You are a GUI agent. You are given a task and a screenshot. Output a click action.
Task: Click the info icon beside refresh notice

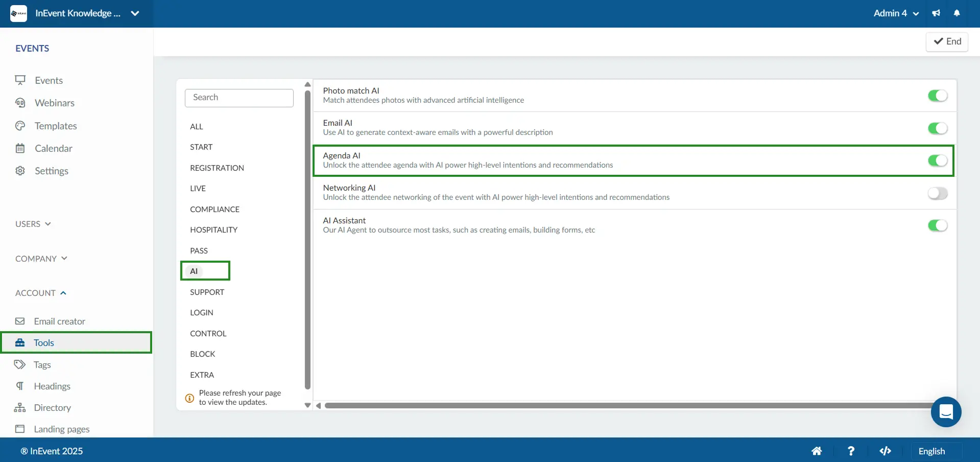pyautogui.click(x=189, y=398)
